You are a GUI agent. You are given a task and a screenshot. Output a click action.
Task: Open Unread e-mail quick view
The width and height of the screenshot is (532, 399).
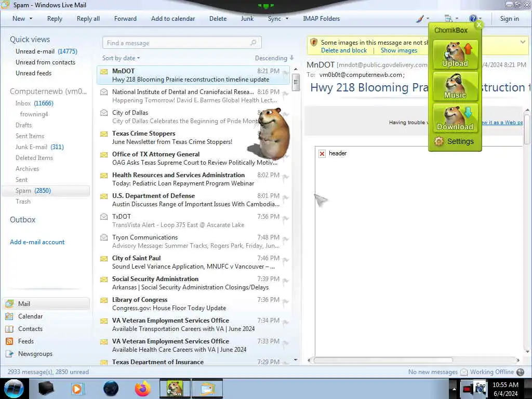46,51
